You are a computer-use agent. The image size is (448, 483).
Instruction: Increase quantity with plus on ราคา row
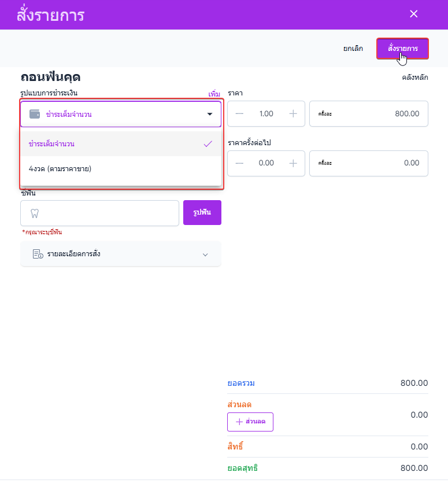293,114
